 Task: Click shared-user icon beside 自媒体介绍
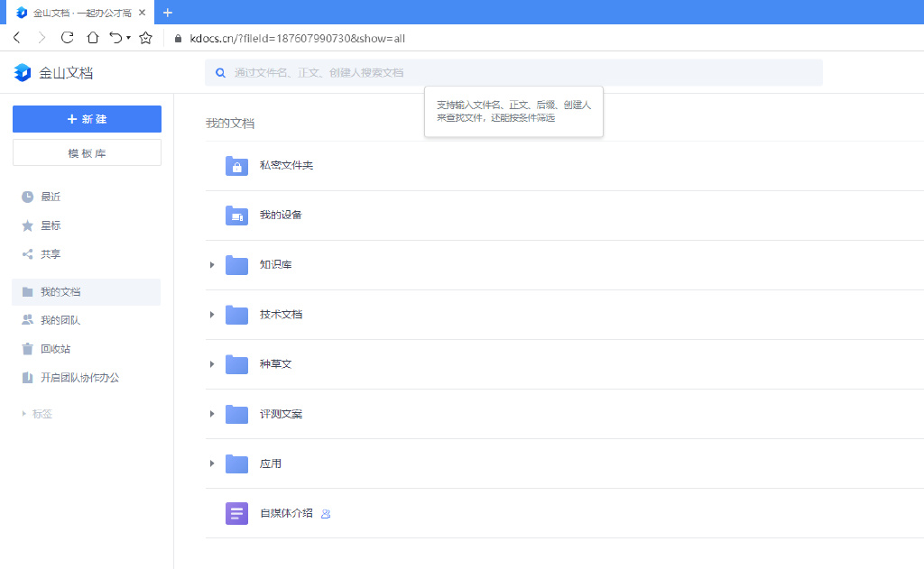[325, 514]
